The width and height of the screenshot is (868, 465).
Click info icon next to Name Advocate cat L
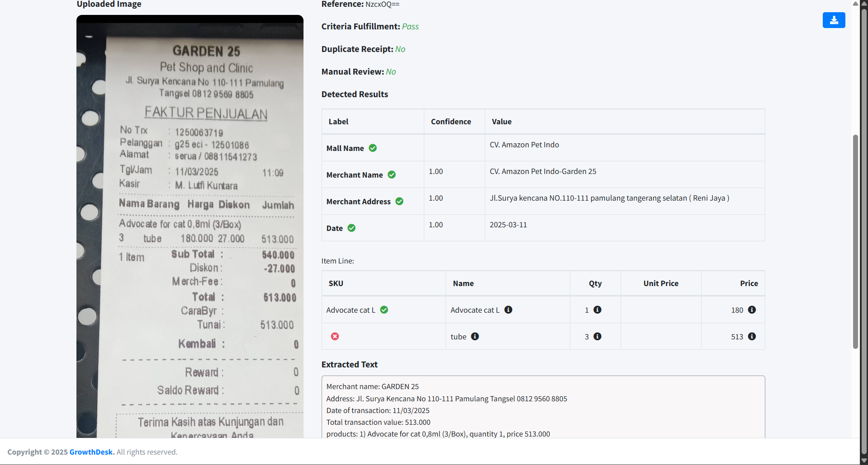pos(508,310)
